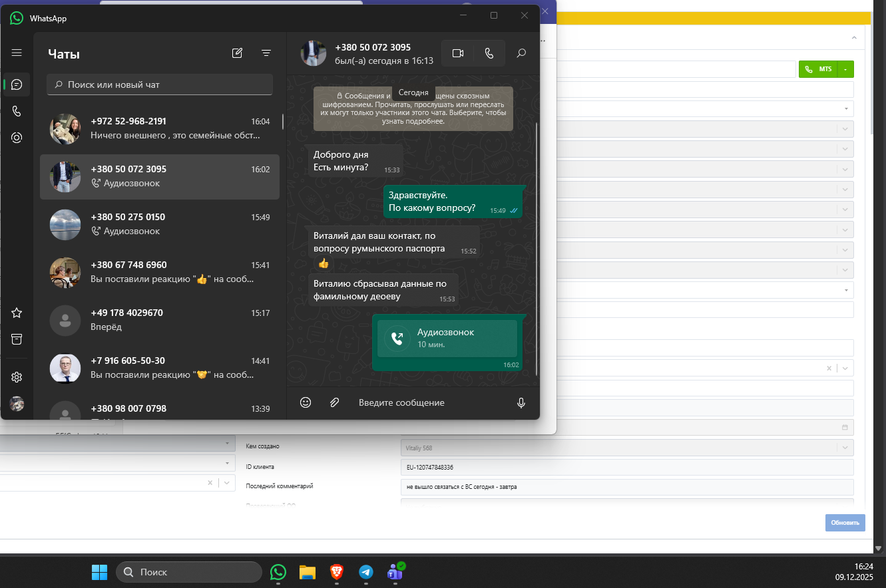Open the Calls section in sidebar
Image resolution: width=886 pixels, height=588 pixels.
point(17,111)
